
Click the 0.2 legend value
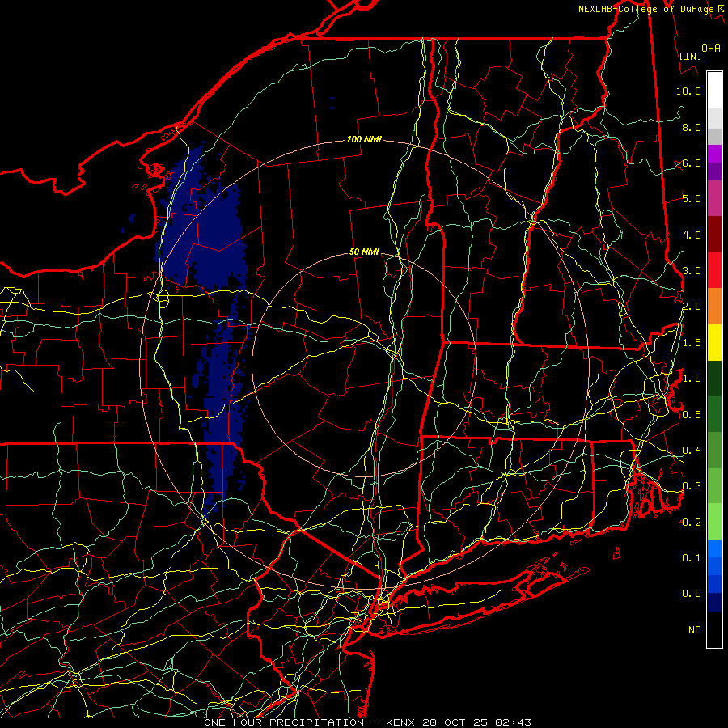(692, 523)
